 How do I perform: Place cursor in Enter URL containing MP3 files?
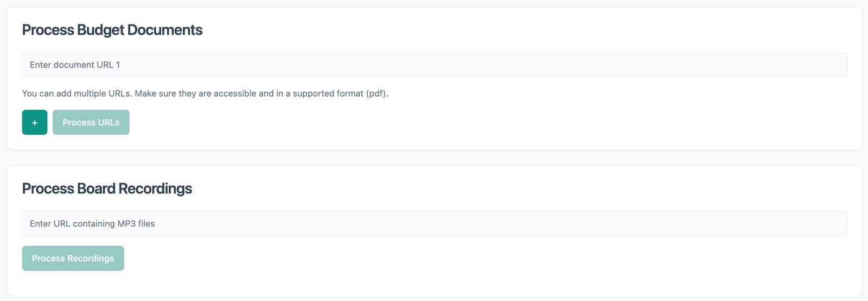(x=435, y=223)
